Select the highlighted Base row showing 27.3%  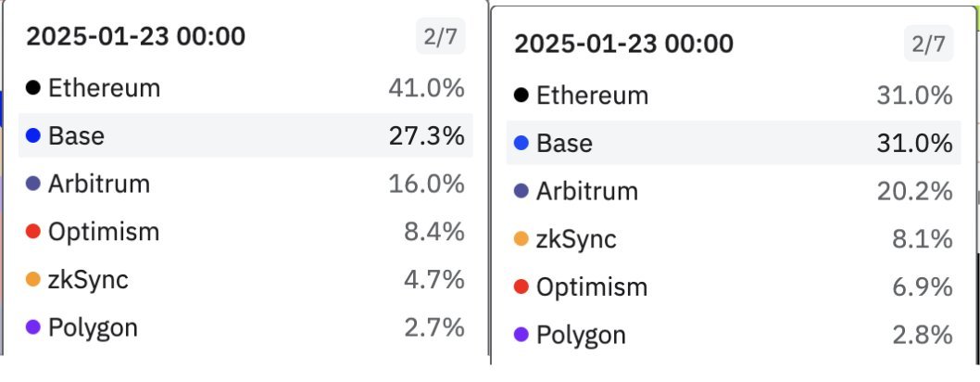(x=245, y=136)
